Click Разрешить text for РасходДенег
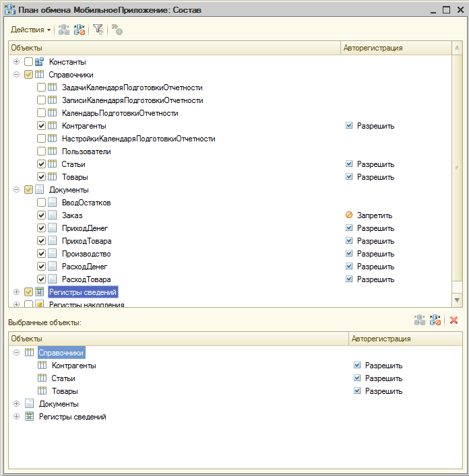The height and width of the screenshot is (476, 469). pyautogui.click(x=375, y=266)
